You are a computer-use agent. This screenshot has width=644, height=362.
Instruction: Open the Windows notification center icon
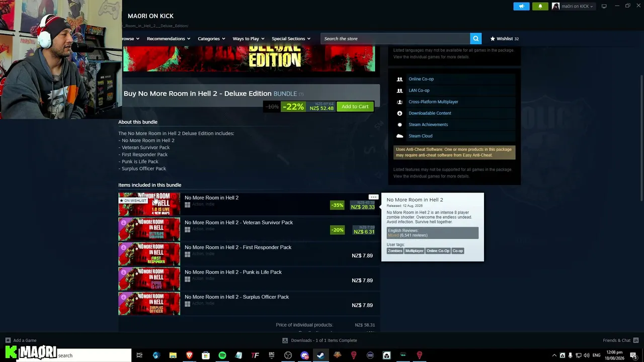(633, 355)
